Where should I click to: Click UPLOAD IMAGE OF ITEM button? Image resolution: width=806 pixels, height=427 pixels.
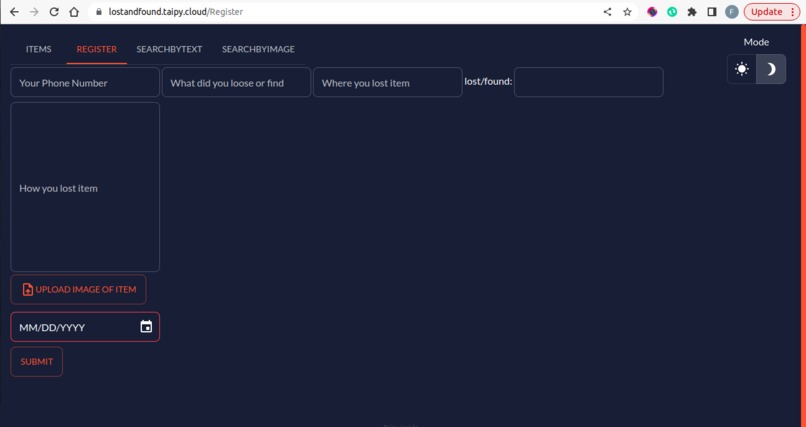pyautogui.click(x=78, y=289)
